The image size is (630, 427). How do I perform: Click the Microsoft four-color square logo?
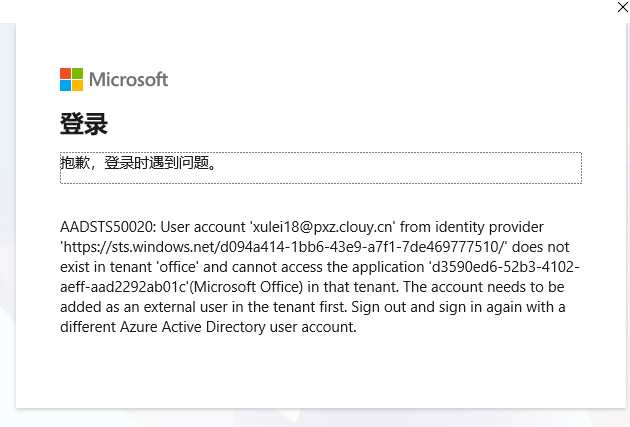(71, 79)
